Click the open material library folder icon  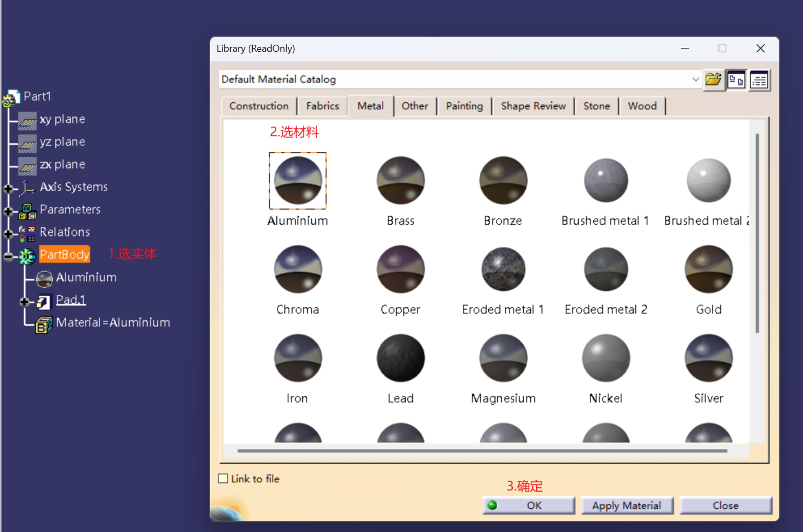(713, 79)
